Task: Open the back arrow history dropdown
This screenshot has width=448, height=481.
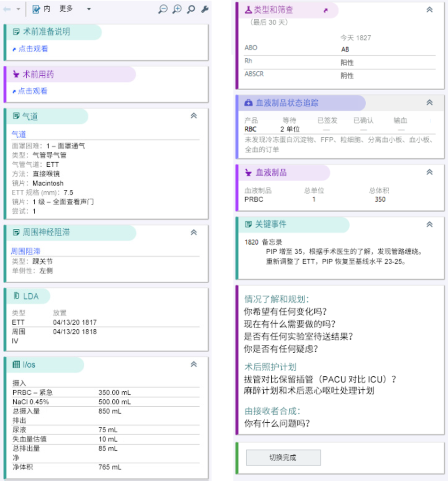Action: 18,9
